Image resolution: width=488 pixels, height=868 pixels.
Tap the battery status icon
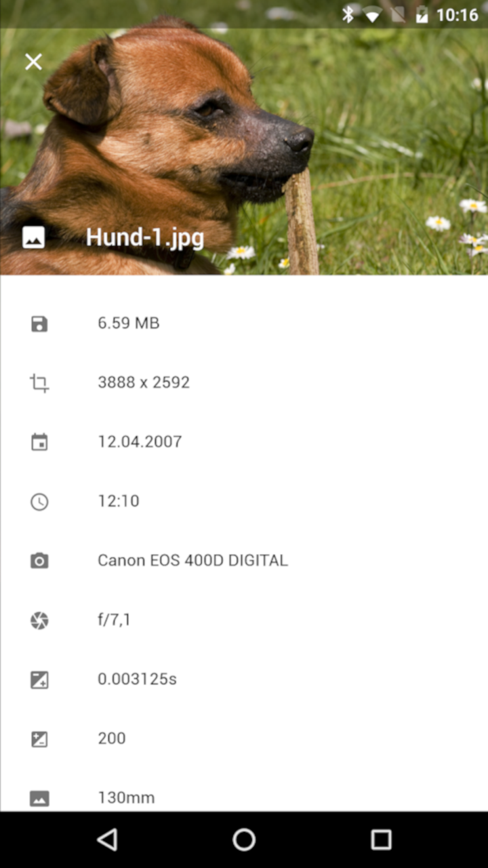pos(422,14)
